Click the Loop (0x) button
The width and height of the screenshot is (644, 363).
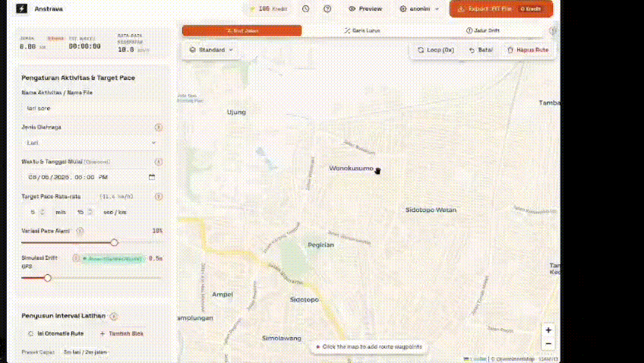[436, 49]
